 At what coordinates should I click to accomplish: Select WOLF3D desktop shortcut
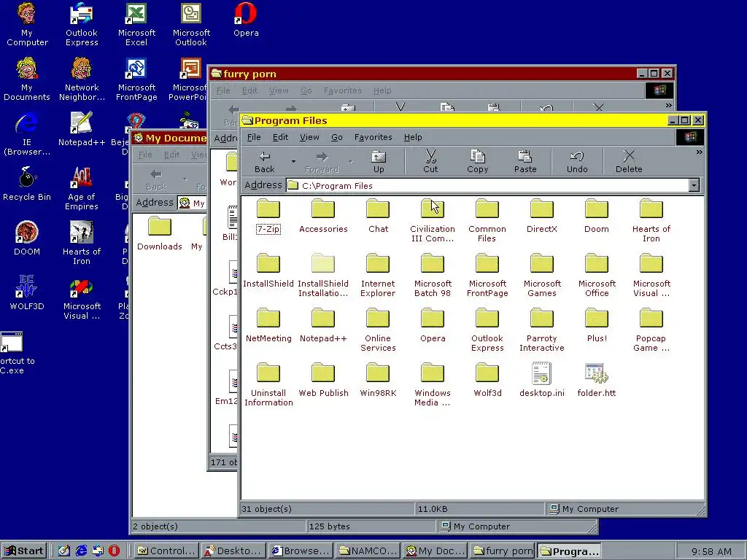[27, 293]
